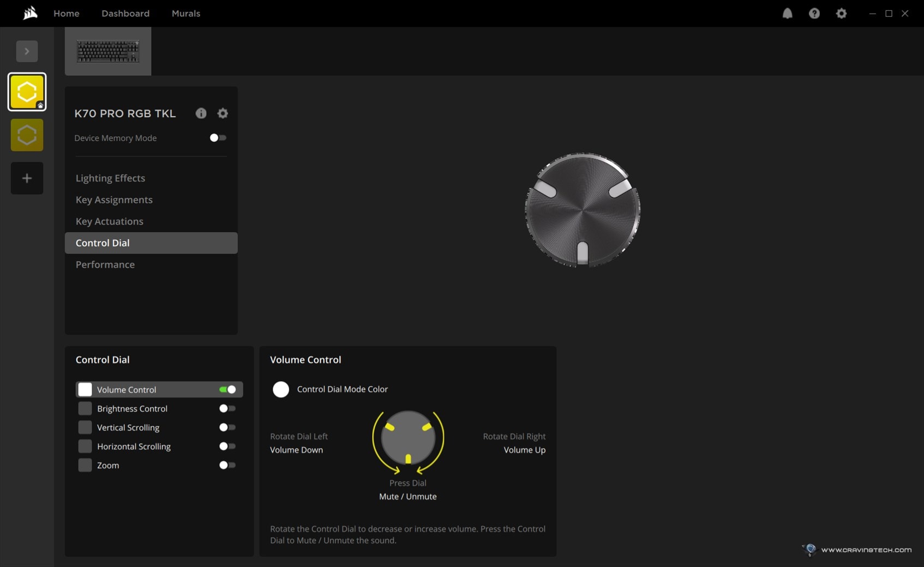Add a new profile with plus button
Image resolution: width=924 pixels, height=567 pixels.
(27, 178)
